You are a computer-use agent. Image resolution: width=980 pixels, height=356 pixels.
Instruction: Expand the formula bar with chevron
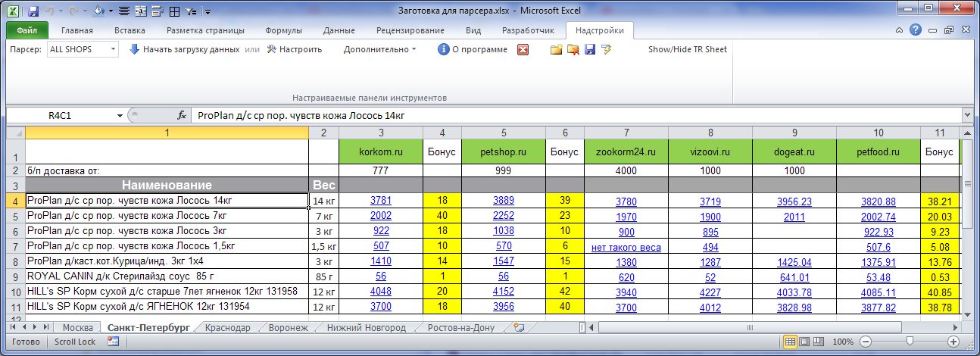pyautogui.click(x=966, y=115)
